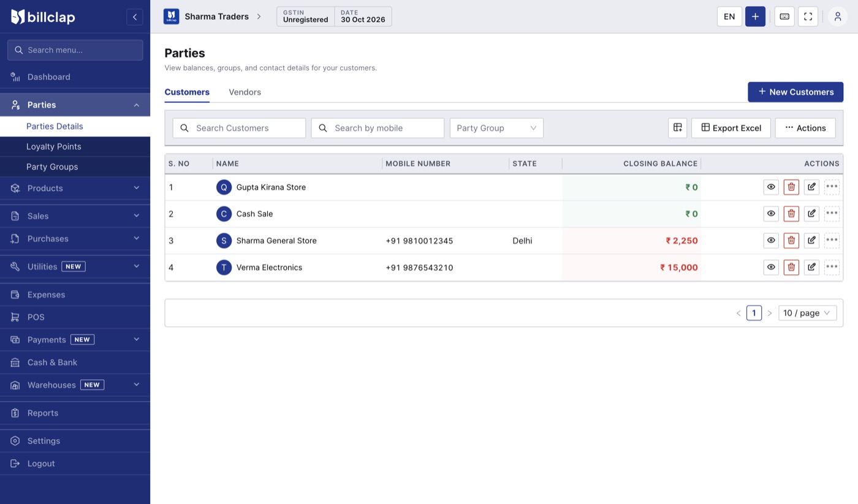Open Loyalty Points submenu item
This screenshot has height=504, width=858.
[x=75, y=146]
